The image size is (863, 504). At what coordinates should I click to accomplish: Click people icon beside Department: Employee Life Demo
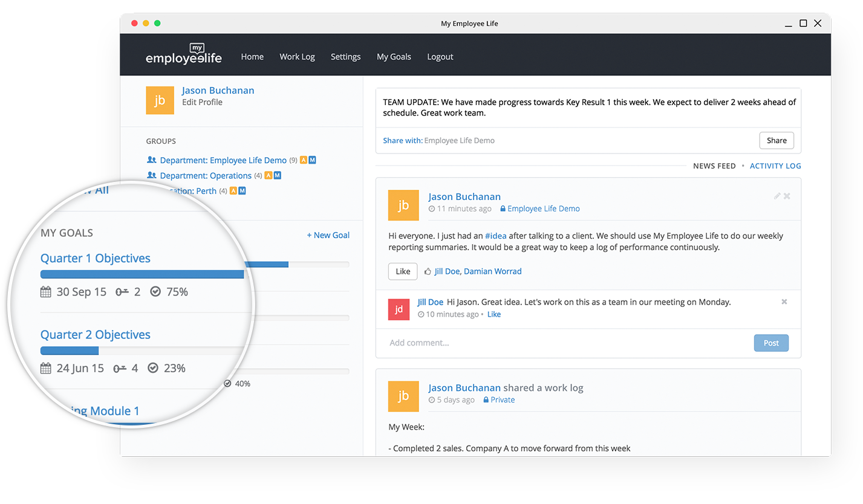click(x=151, y=160)
